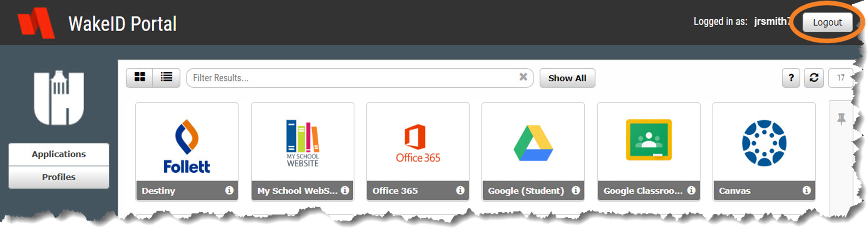This screenshot has width=868, height=228.
Task: Show info for Office 365
Action: (460, 190)
